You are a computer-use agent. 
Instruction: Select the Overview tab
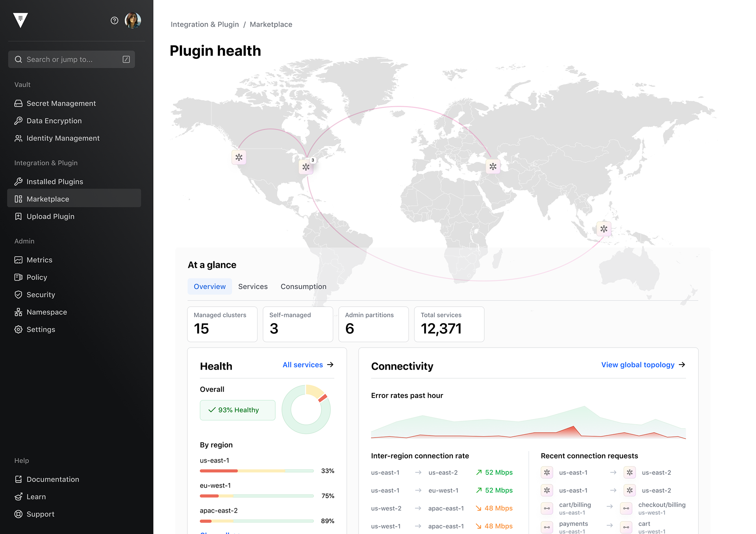(209, 287)
